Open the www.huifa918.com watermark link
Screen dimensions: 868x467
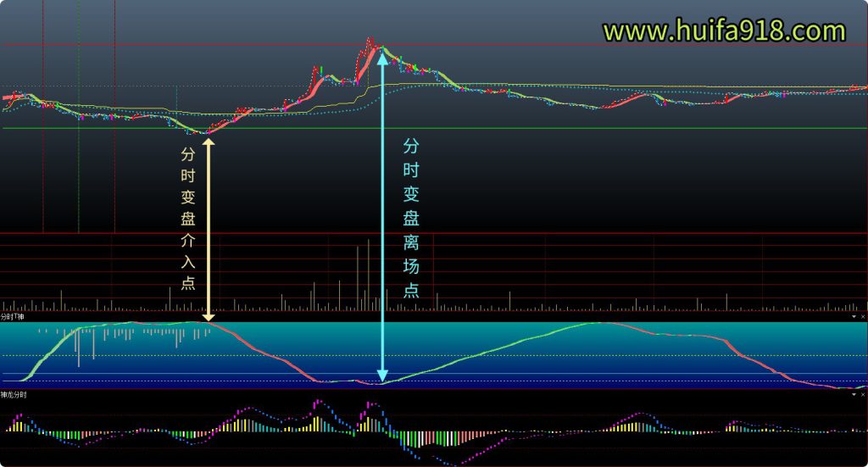click(724, 31)
